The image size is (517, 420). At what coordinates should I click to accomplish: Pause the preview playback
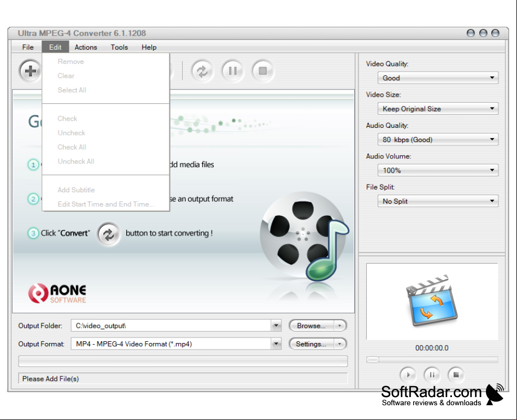432,375
